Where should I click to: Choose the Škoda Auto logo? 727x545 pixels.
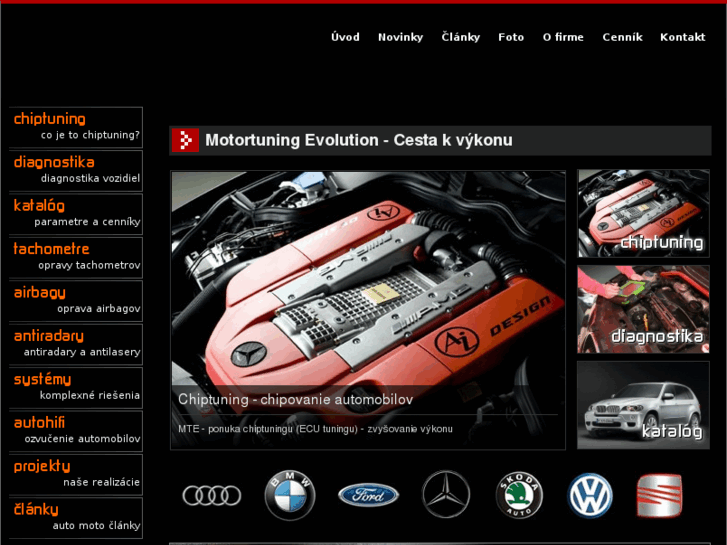[519, 495]
